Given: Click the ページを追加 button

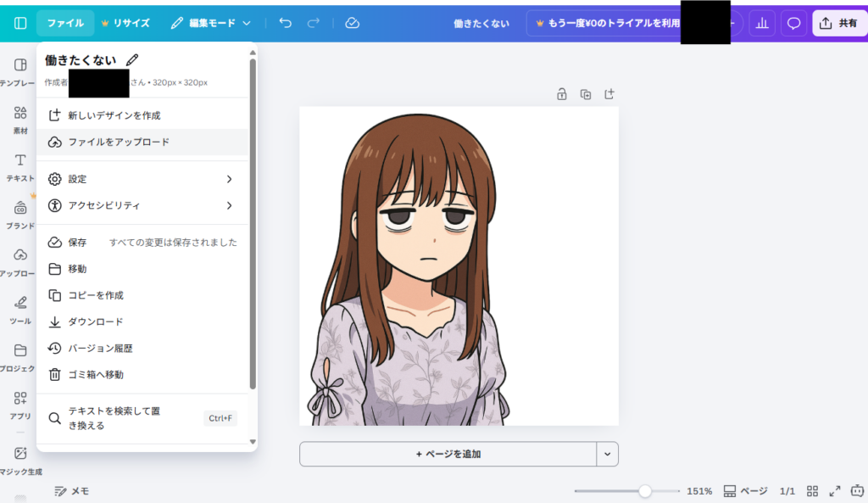Looking at the screenshot, I should point(448,454).
